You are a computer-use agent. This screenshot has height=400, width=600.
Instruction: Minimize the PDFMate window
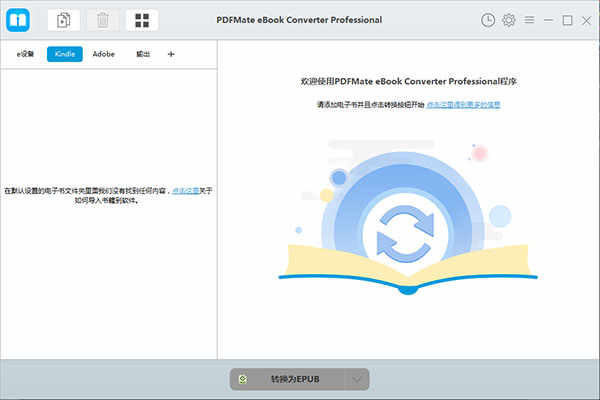click(x=548, y=20)
